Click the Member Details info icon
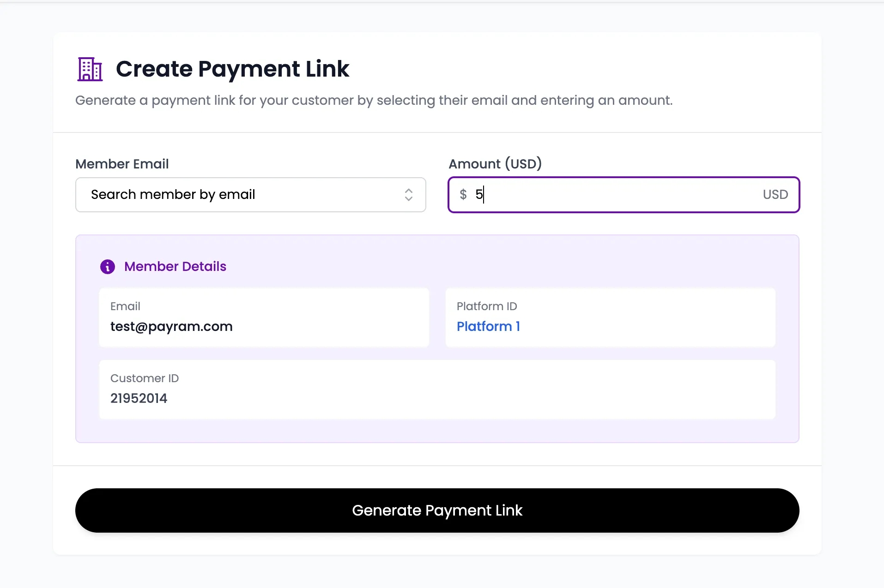Viewport: 884px width, 588px height. [108, 267]
